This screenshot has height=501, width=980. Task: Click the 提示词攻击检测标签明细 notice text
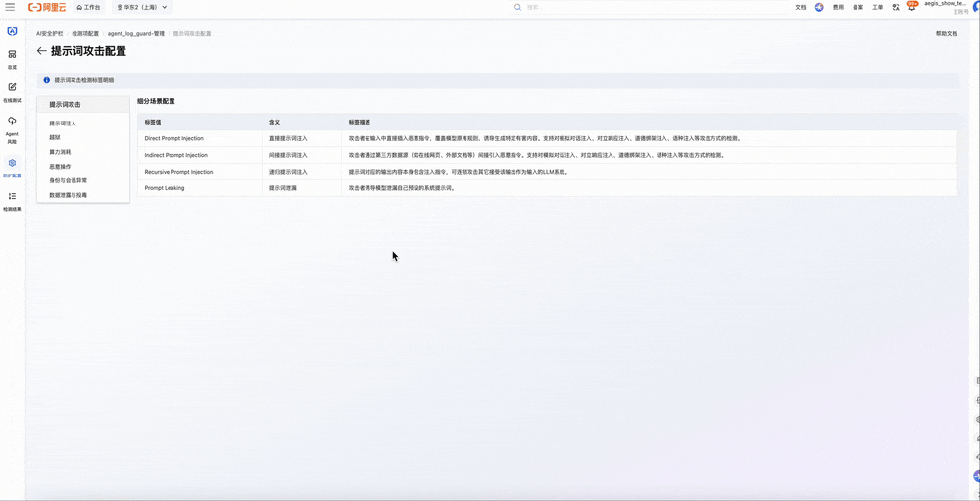pyautogui.click(x=83, y=80)
